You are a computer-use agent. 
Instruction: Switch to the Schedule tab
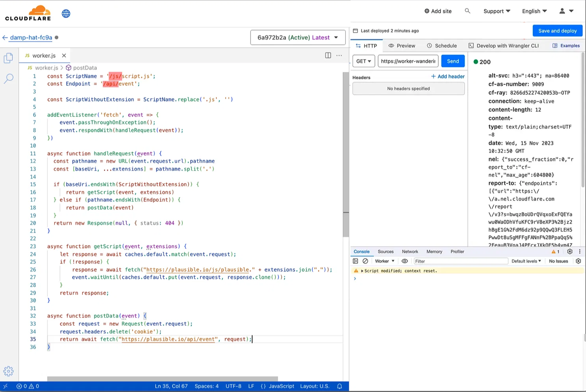[x=442, y=46]
